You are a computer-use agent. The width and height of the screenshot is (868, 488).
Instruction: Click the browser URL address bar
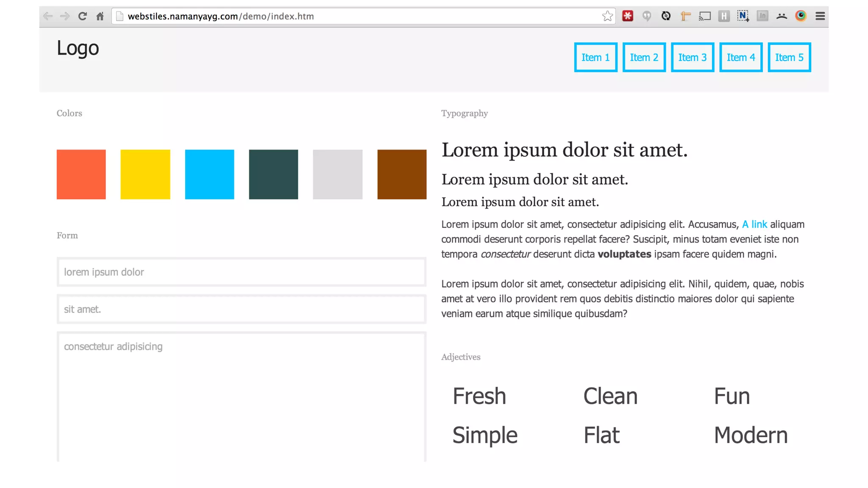(x=360, y=16)
